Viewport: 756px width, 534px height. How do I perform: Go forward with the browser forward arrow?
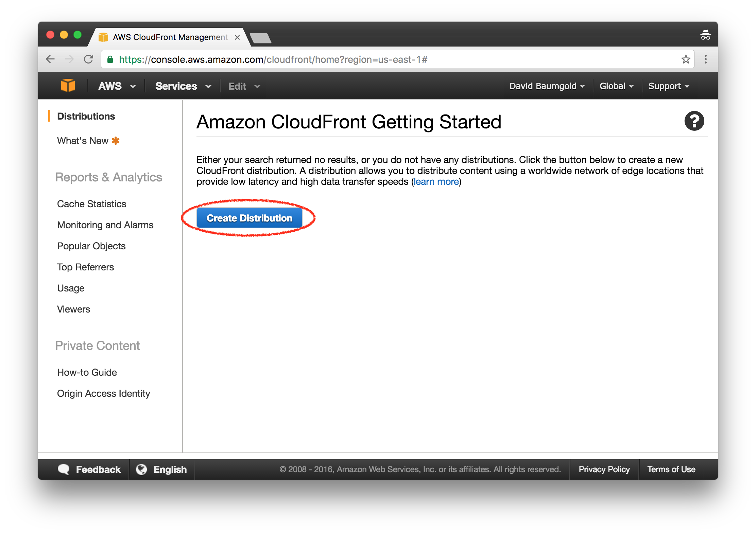pos(69,59)
